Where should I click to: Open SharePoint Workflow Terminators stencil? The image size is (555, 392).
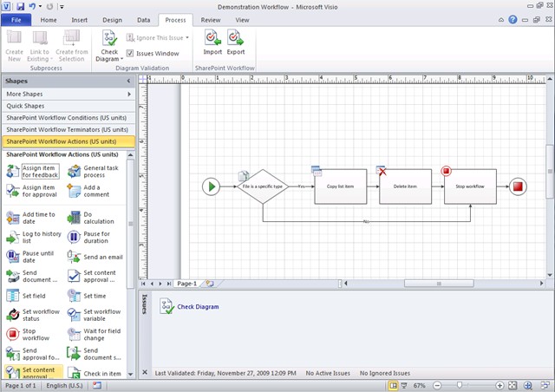pyautogui.click(x=69, y=129)
